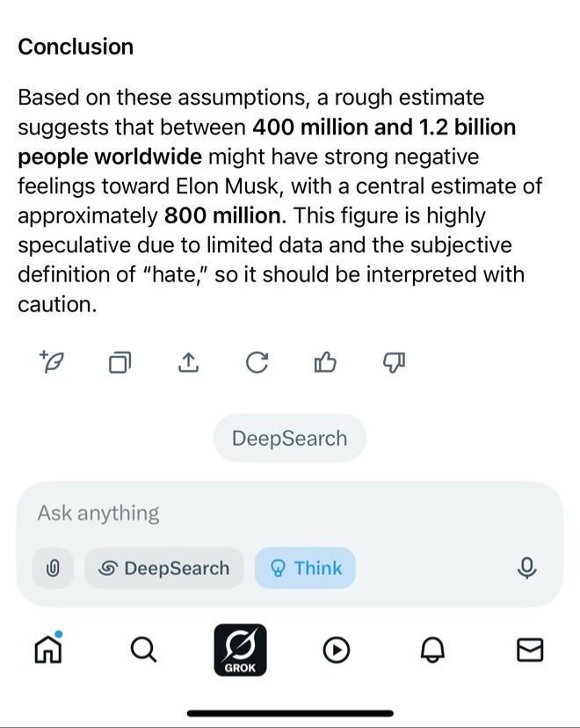Tap the Conclusion heading
The image size is (580, 728).
76,47
